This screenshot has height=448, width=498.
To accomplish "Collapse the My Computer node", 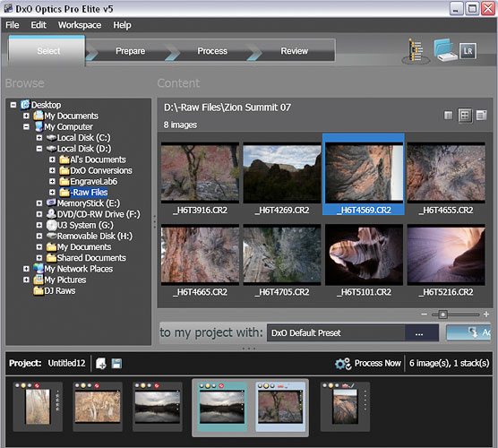I will [x=26, y=126].
